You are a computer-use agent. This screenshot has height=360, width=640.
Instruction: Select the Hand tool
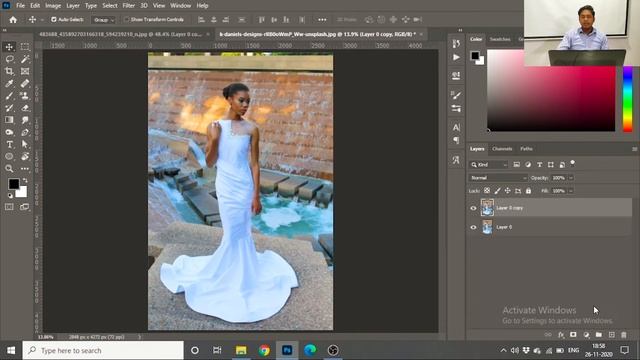click(x=25, y=156)
